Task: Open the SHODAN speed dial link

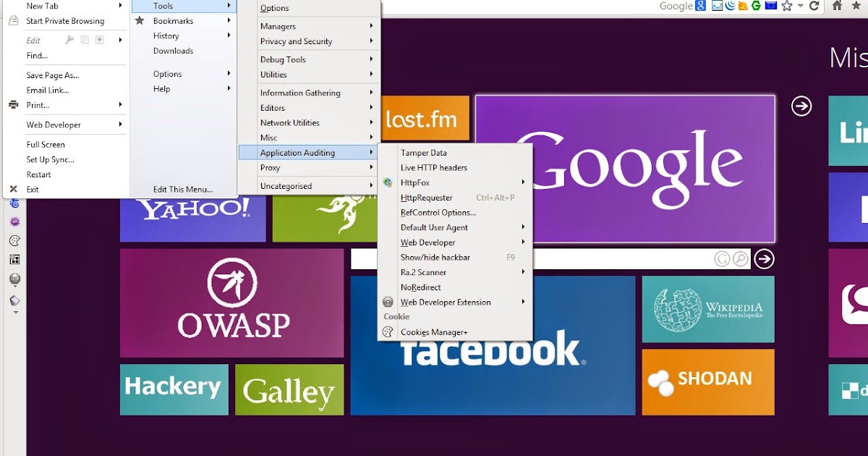Action: click(707, 381)
